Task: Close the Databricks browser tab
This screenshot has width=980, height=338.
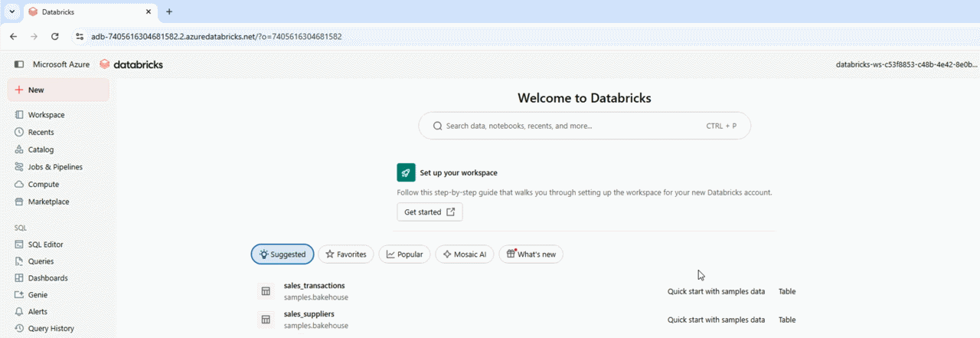Action: (x=147, y=12)
